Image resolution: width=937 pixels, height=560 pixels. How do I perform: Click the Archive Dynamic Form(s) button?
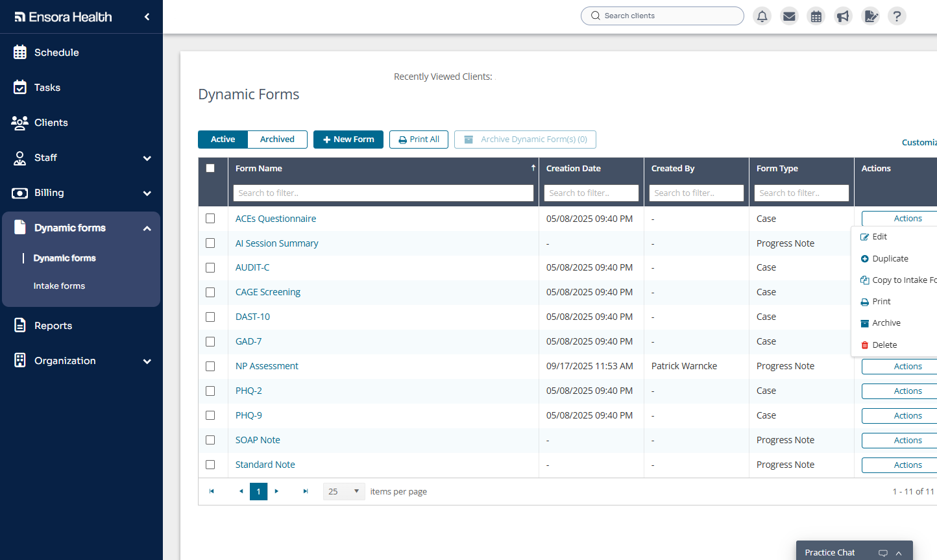coord(525,140)
